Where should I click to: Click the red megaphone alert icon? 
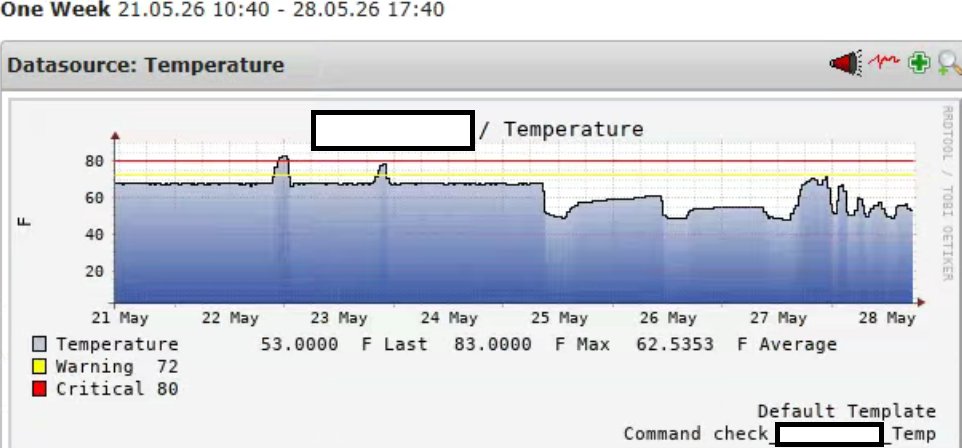click(845, 63)
